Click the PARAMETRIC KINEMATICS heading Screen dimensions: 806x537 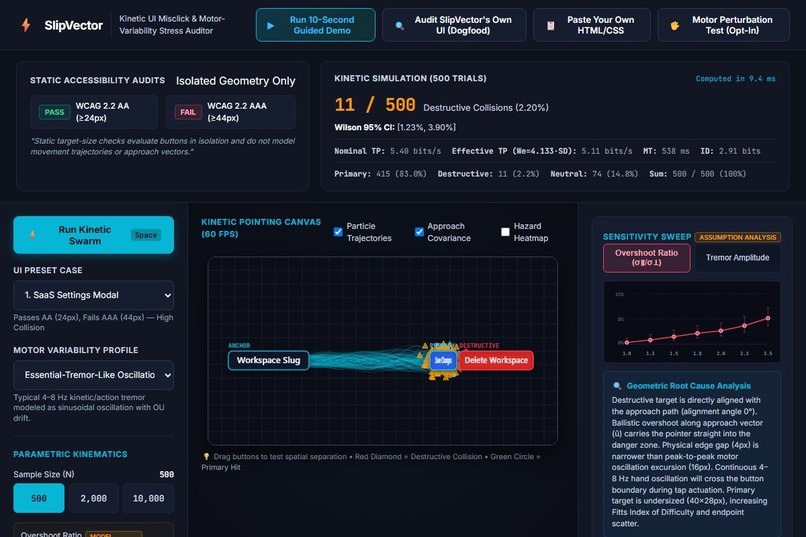pyautogui.click(x=70, y=454)
